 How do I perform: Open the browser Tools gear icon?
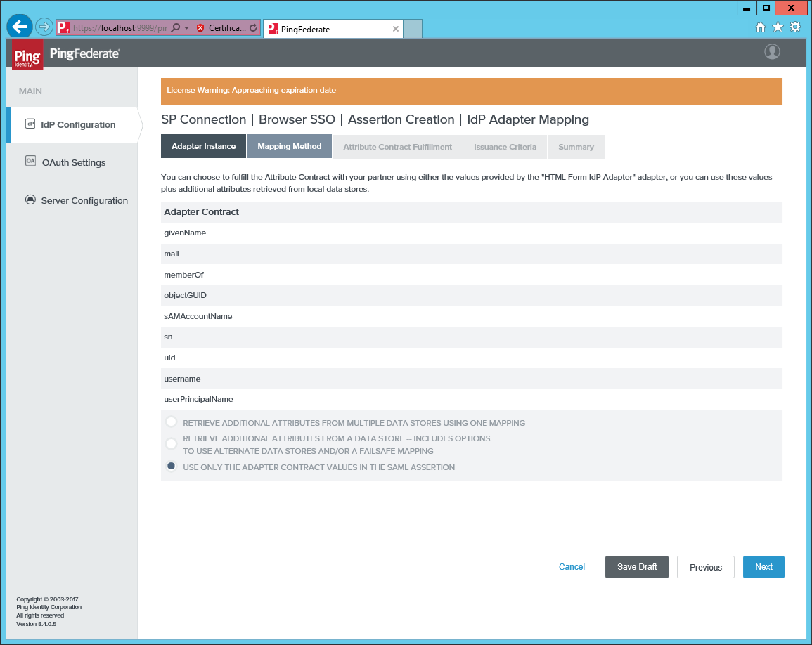click(795, 27)
